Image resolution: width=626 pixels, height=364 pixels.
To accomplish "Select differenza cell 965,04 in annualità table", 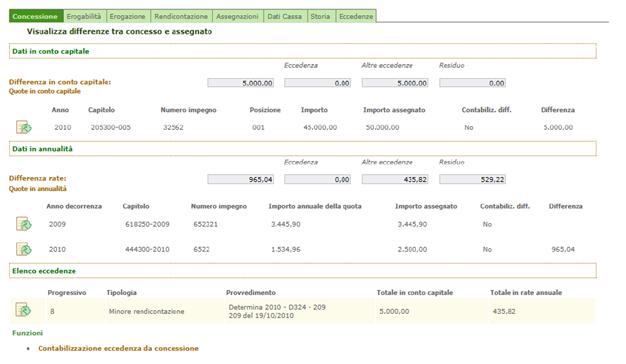I will point(563,249).
